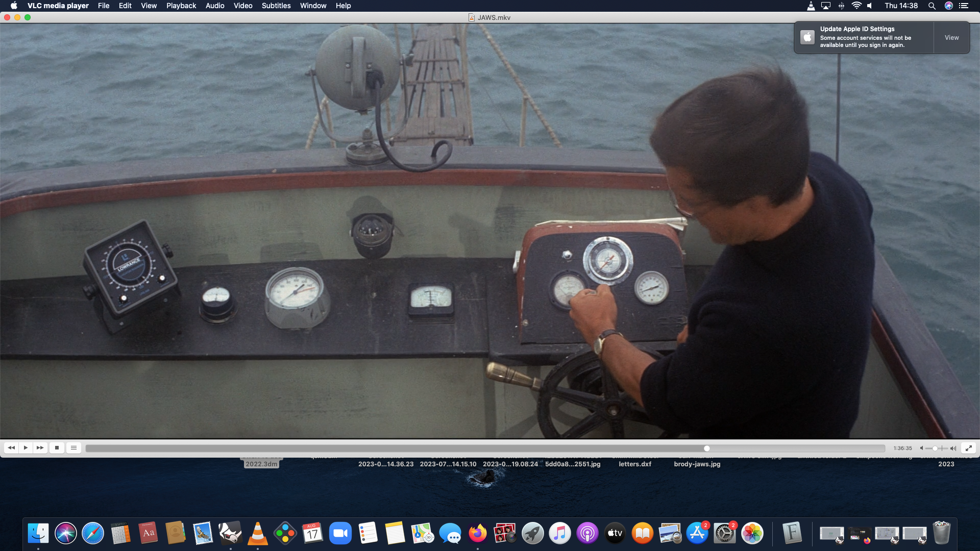Click the VLC cone icon in the Dock
980x551 pixels.
258,534
